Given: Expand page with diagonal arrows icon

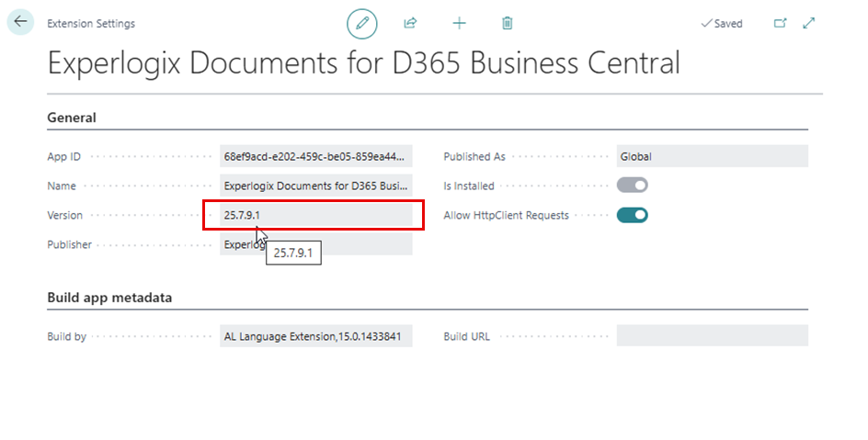Looking at the screenshot, I should 809,23.
